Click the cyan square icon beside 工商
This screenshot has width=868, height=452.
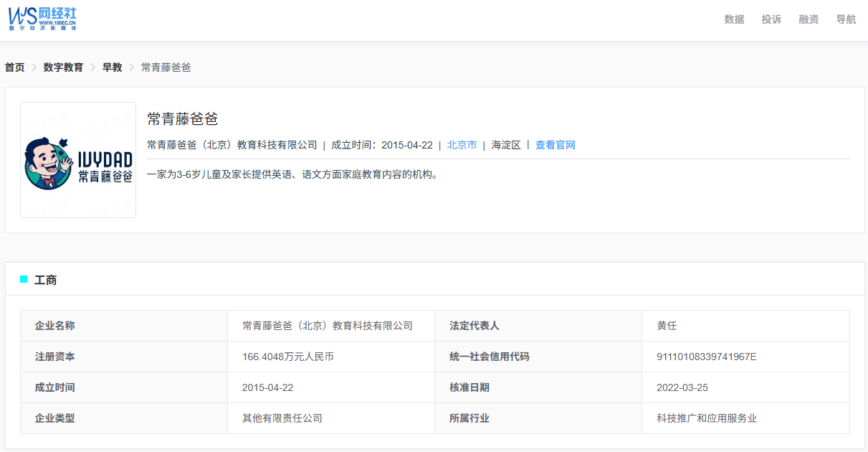(x=24, y=279)
